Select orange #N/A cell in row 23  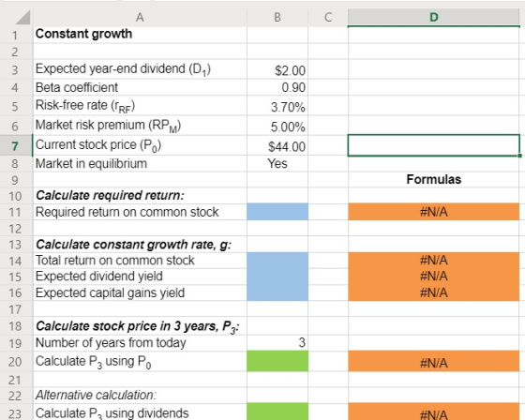click(433, 412)
